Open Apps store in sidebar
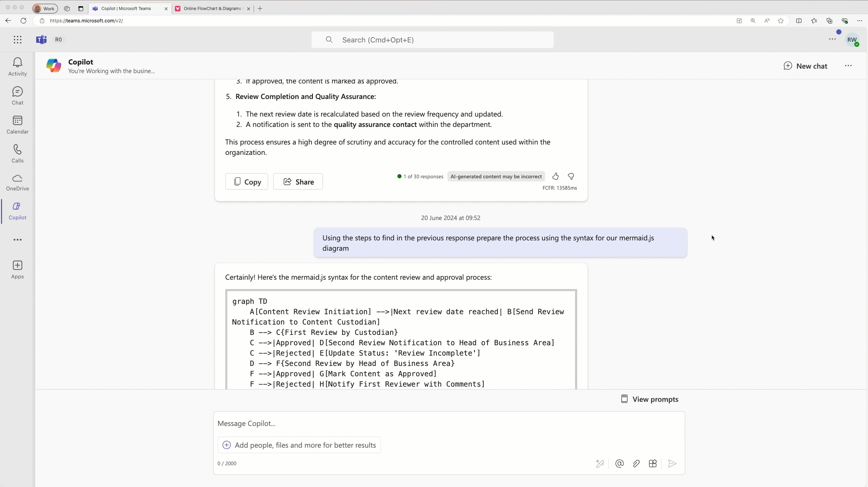The image size is (868, 487). 17,270
